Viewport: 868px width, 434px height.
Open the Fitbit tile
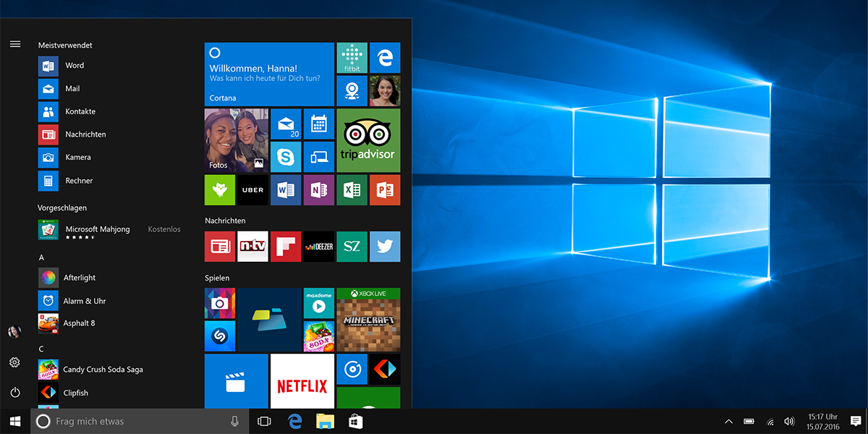tap(352, 58)
